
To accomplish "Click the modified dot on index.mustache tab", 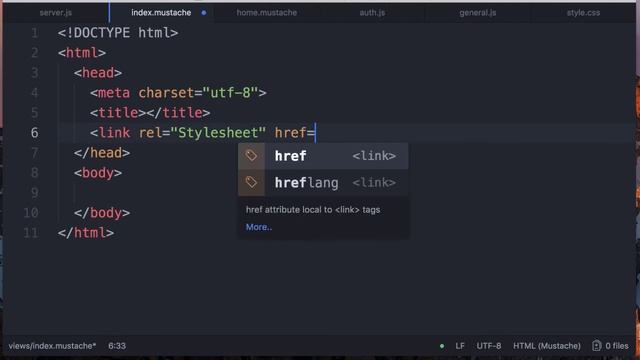I will click(204, 13).
